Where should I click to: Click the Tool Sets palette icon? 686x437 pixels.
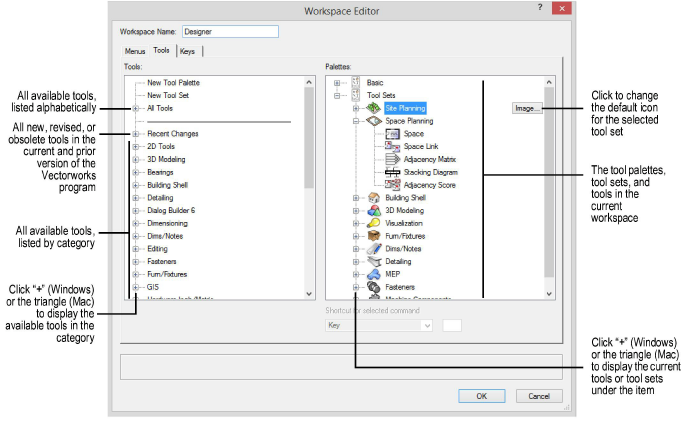356,95
